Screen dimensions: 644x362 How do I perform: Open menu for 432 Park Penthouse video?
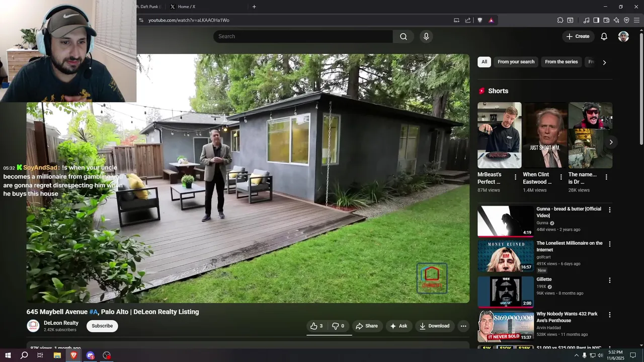coord(610,315)
